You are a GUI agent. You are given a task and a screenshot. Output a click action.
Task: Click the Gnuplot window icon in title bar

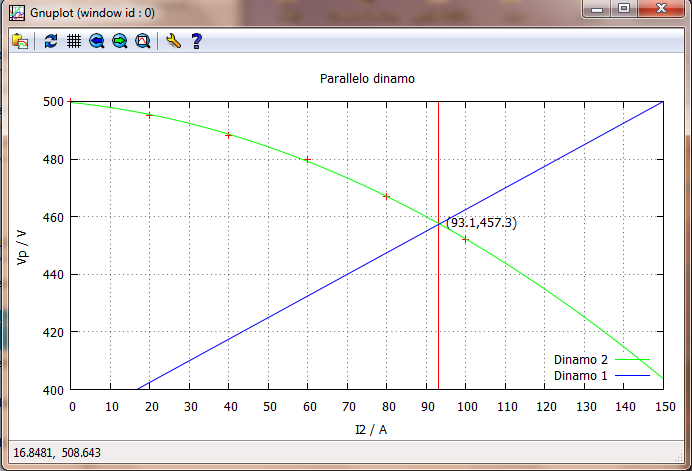16,11
